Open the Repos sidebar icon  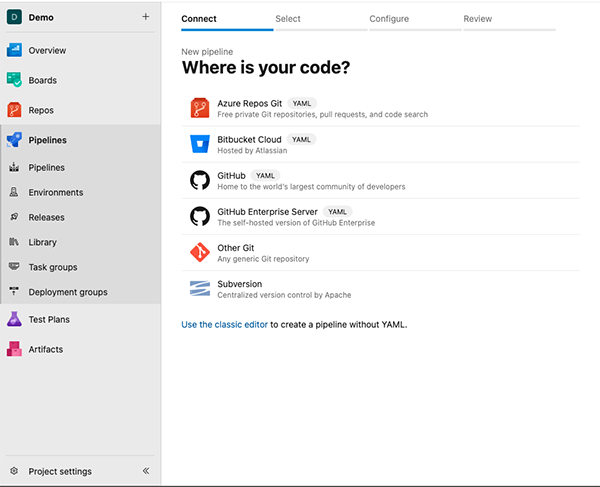tap(14, 110)
